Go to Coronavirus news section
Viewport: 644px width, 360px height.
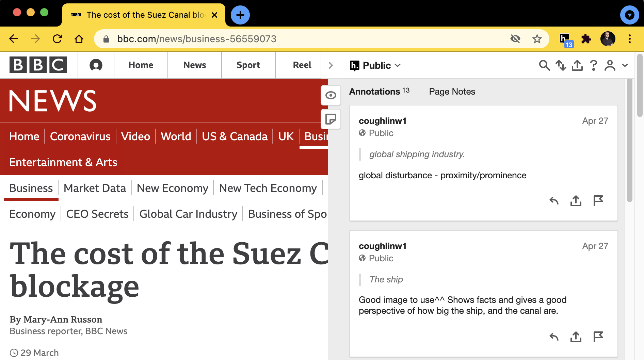pos(80,136)
